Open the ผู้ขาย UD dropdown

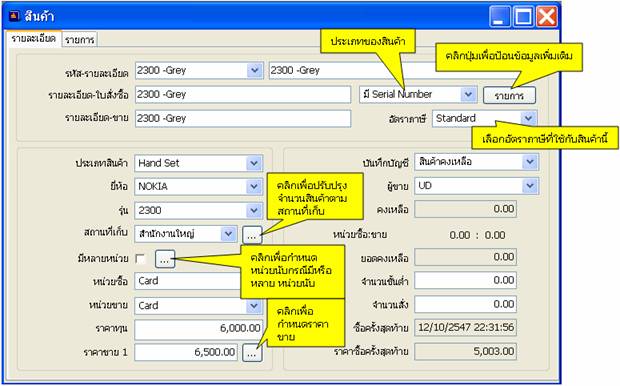pos(530,185)
